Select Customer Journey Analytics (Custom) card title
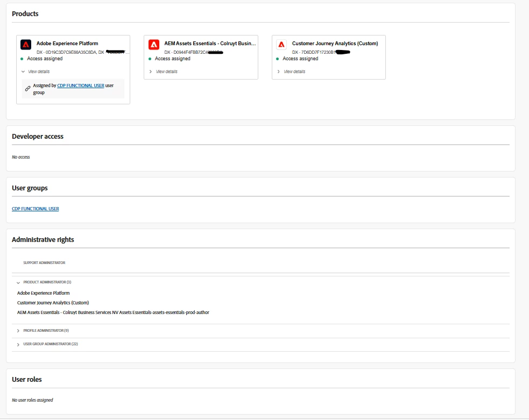This screenshot has height=420, width=529. pyautogui.click(x=335, y=44)
